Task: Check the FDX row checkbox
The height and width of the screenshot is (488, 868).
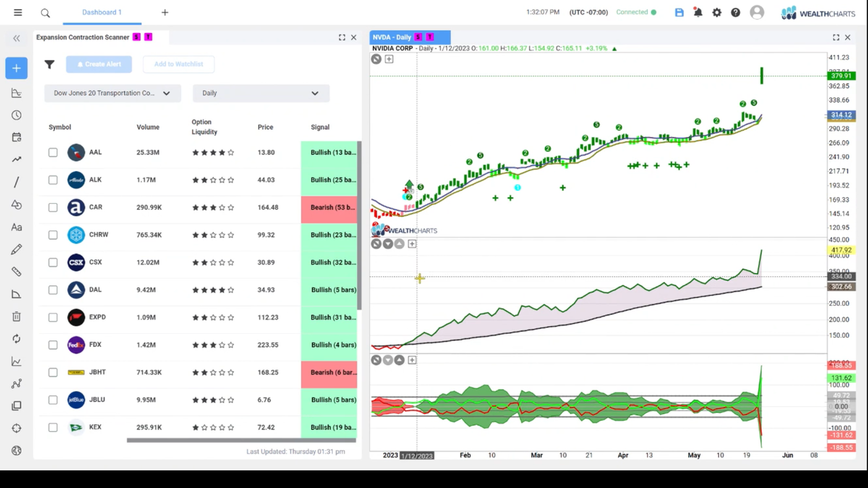Action: (53, 345)
